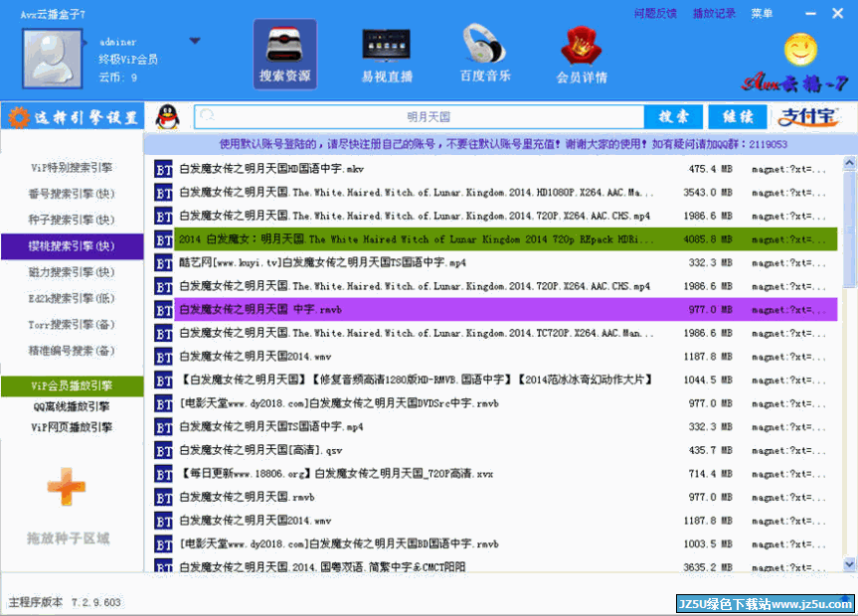Screen dimensions: 858x616
Task: Click the BT icon of the green 4085.8 MB row
Action: (x=163, y=239)
